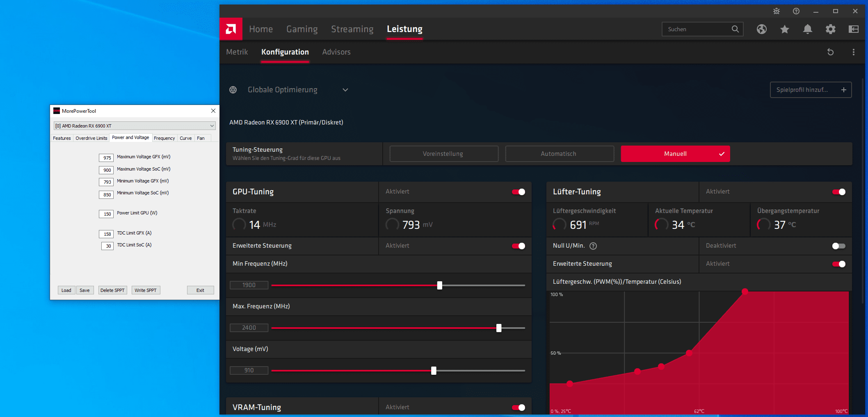
Task: Click Load button in MorePowerTool
Action: click(66, 290)
